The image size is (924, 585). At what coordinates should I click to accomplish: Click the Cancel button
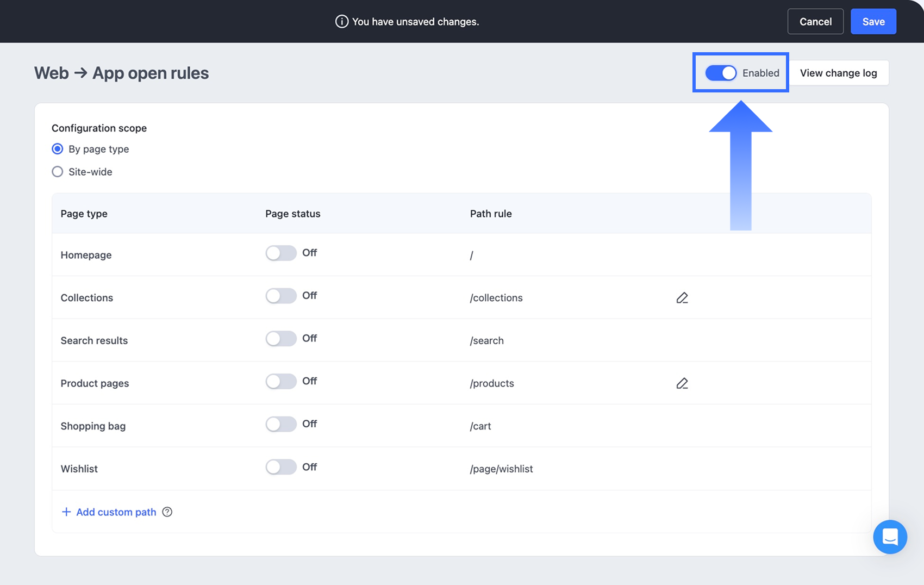pyautogui.click(x=815, y=22)
